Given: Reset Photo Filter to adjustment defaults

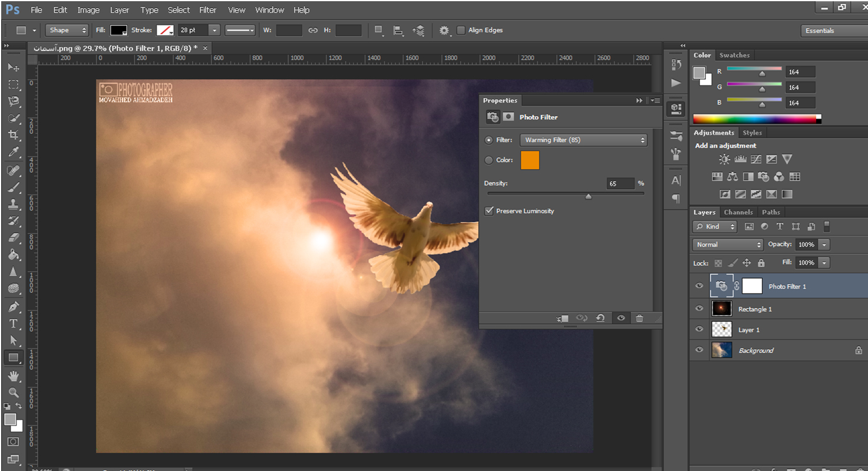Looking at the screenshot, I should [x=600, y=318].
